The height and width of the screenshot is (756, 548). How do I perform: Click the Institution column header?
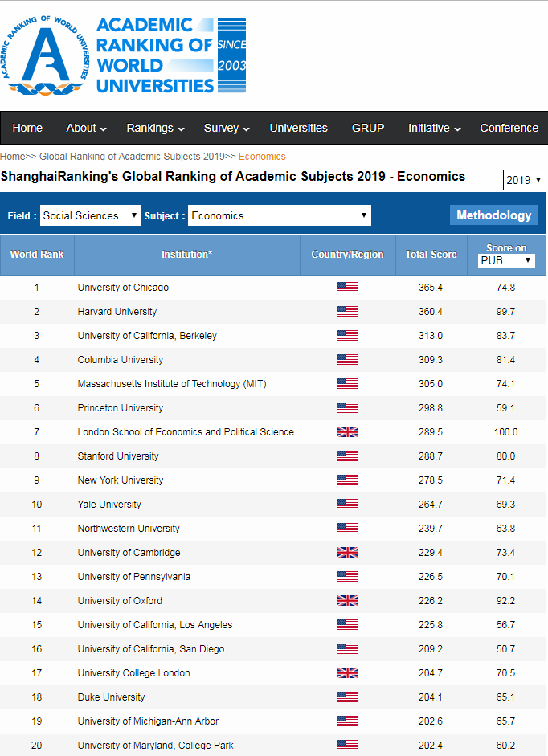186,255
